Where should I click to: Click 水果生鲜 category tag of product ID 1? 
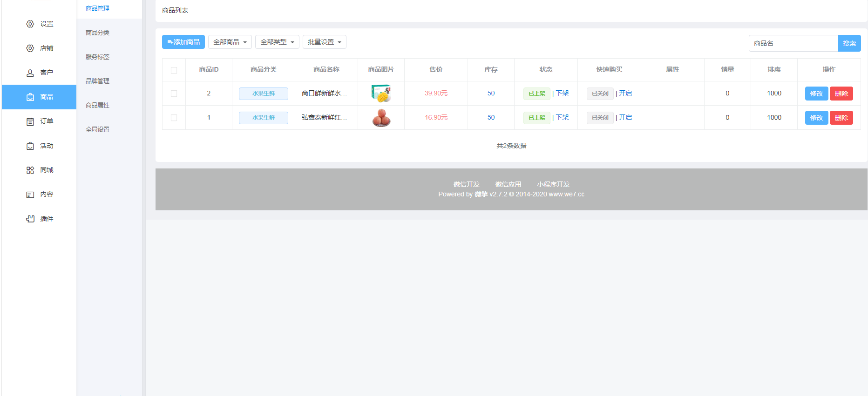pyautogui.click(x=264, y=118)
